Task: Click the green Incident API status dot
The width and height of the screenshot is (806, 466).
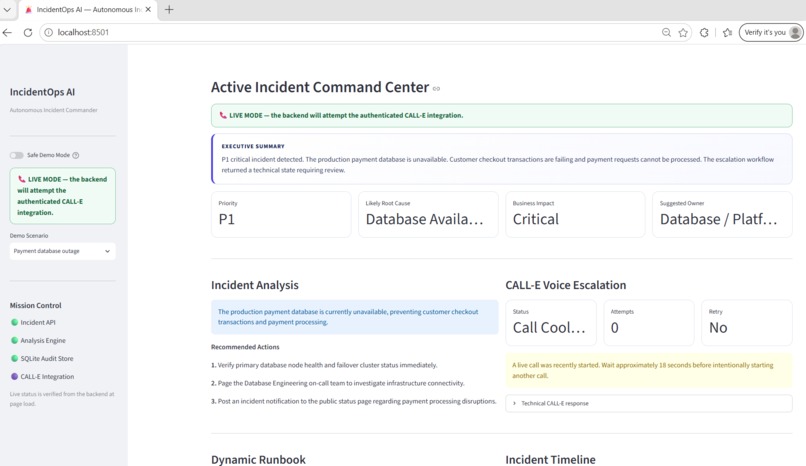Action: click(14, 322)
